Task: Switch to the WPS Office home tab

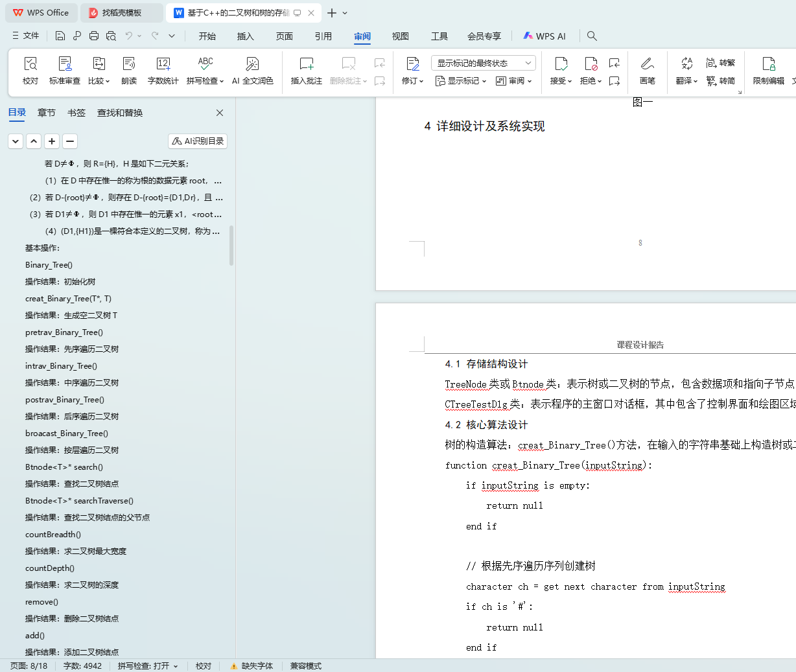Action: point(41,13)
